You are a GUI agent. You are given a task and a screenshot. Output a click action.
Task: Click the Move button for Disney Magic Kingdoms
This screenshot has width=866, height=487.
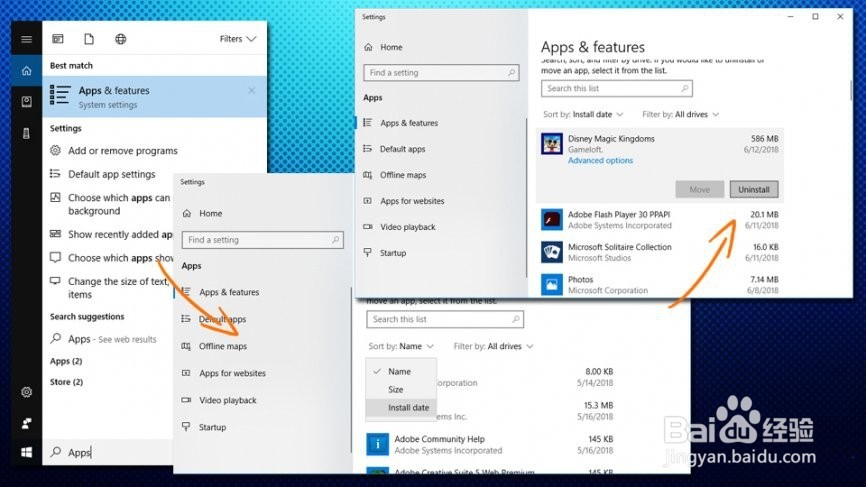pos(700,189)
